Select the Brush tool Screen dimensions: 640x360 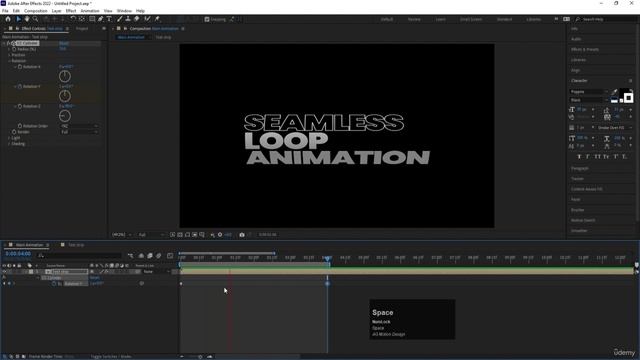(x=120, y=19)
